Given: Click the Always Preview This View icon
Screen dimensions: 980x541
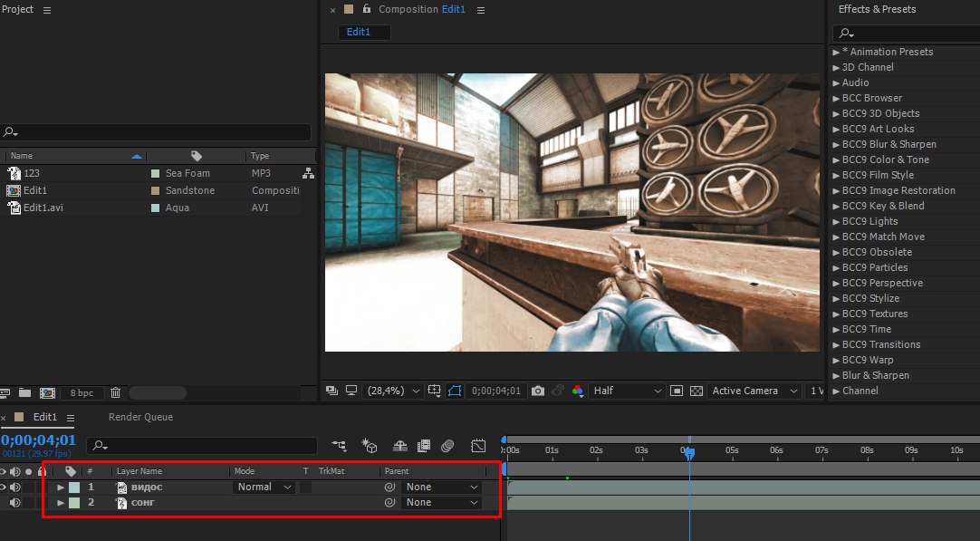Looking at the screenshot, I should pos(331,391).
